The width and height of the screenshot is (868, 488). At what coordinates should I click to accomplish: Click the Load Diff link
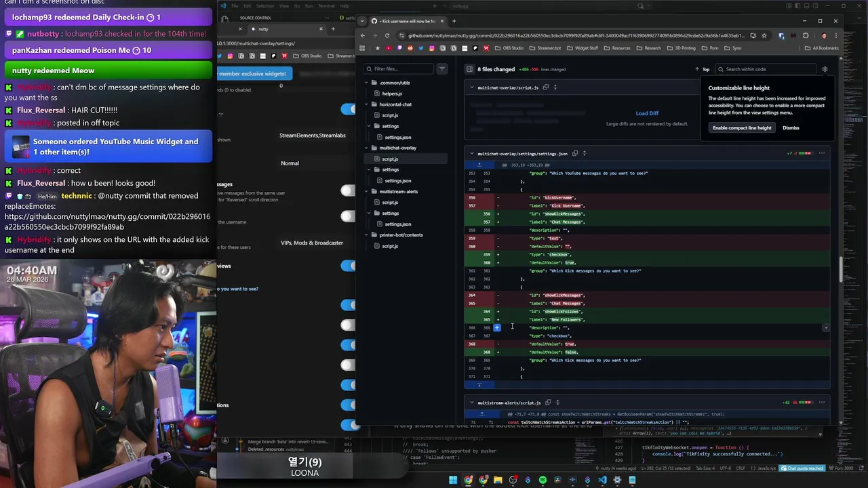click(647, 113)
